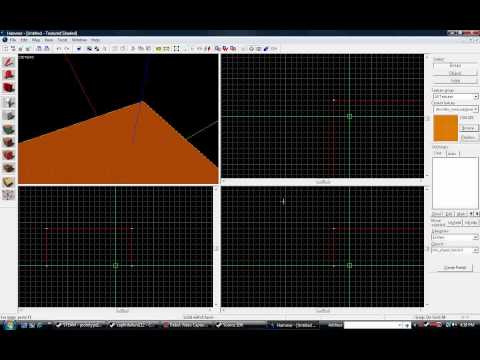Select the Block tool
Viewport: 480px width, 360px height.
pyautogui.click(x=9, y=115)
